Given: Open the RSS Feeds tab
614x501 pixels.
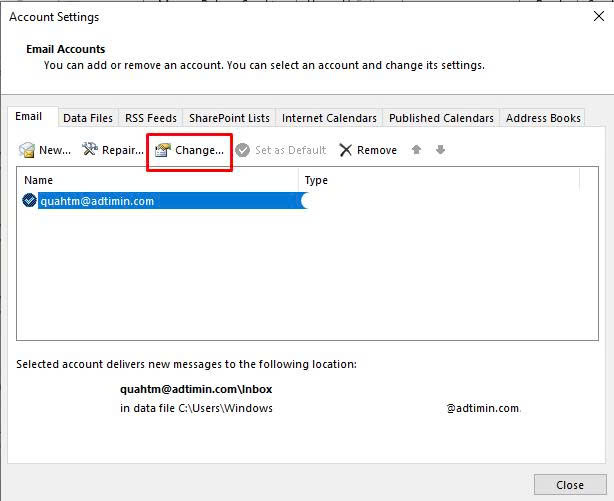Looking at the screenshot, I should [x=150, y=118].
